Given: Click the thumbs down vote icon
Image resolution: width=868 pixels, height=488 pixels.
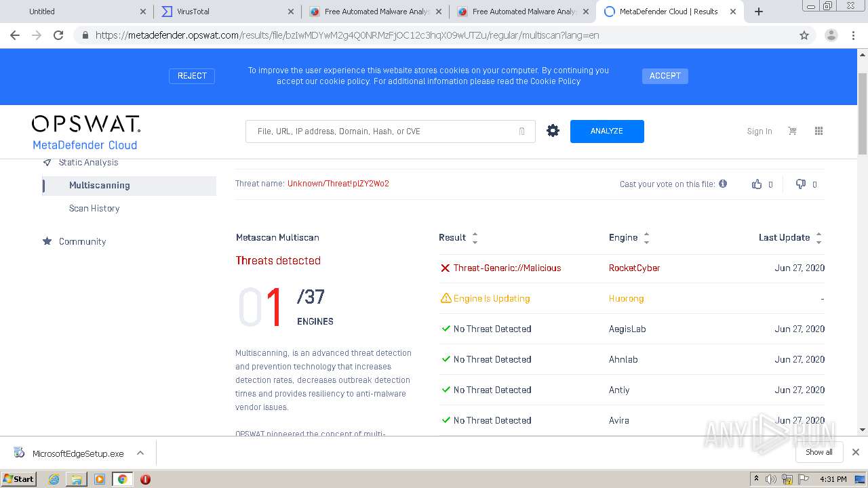Looking at the screenshot, I should [x=801, y=184].
